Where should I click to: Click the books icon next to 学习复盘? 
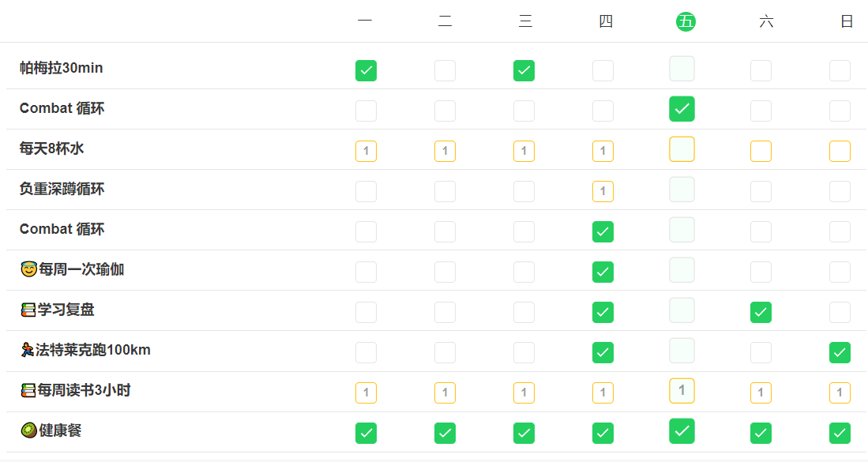pos(28,310)
